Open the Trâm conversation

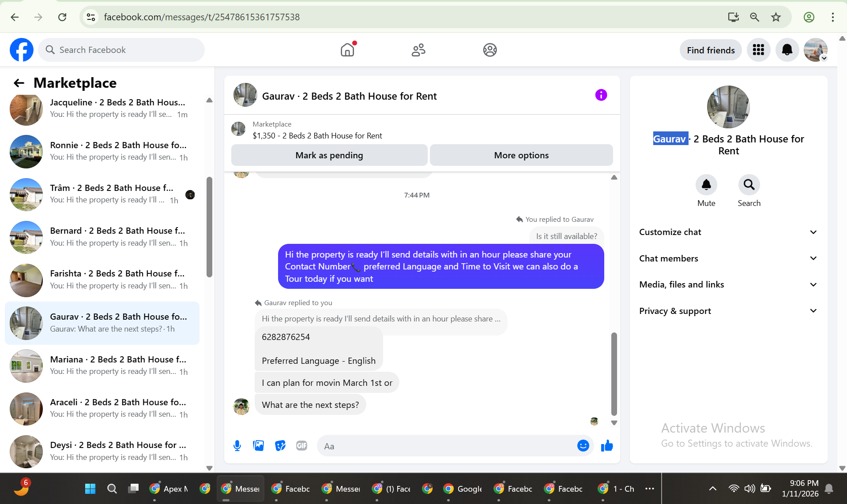coord(102,194)
